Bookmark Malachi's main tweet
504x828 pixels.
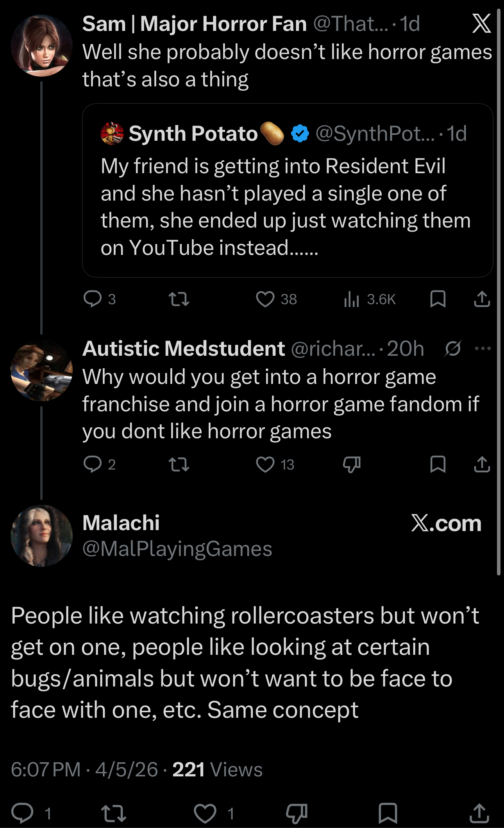pyautogui.click(x=388, y=813)
